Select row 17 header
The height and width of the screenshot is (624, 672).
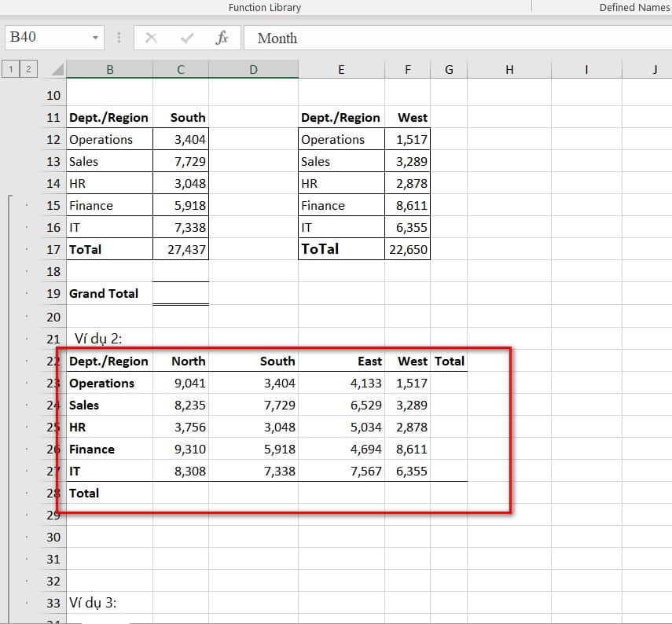(53, 249)
